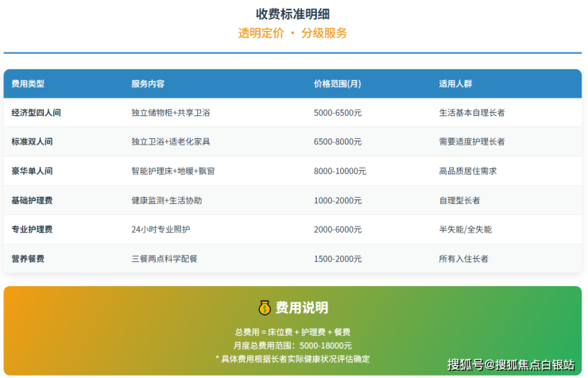Click the 专业护理费 row label

(32, 229)
